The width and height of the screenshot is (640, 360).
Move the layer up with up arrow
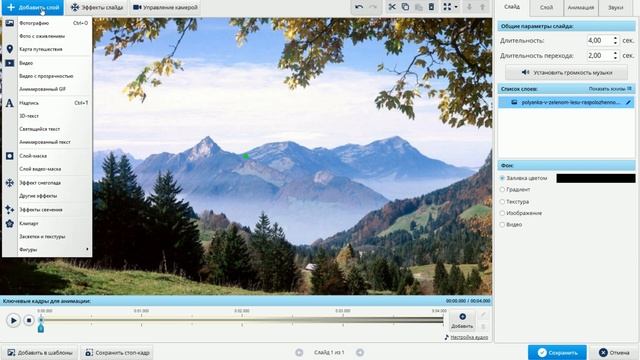tap(482, 7)
